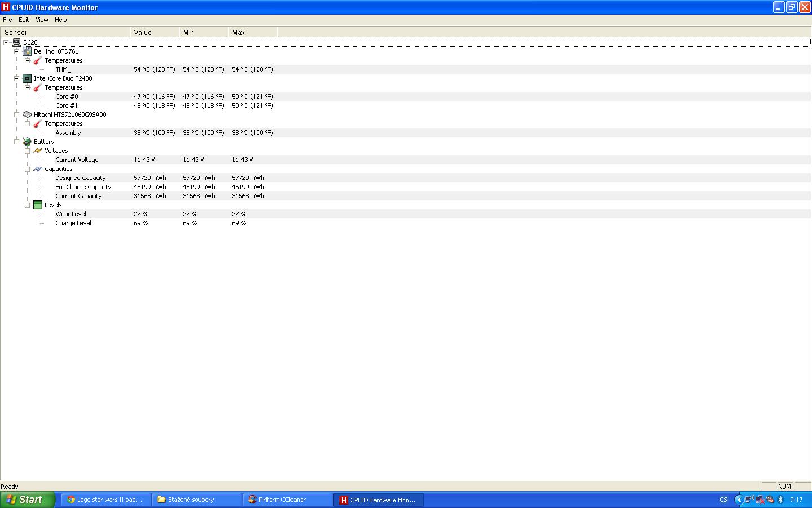Click the Sensor column header
The image size is (812, 508).
coord(65,32)
